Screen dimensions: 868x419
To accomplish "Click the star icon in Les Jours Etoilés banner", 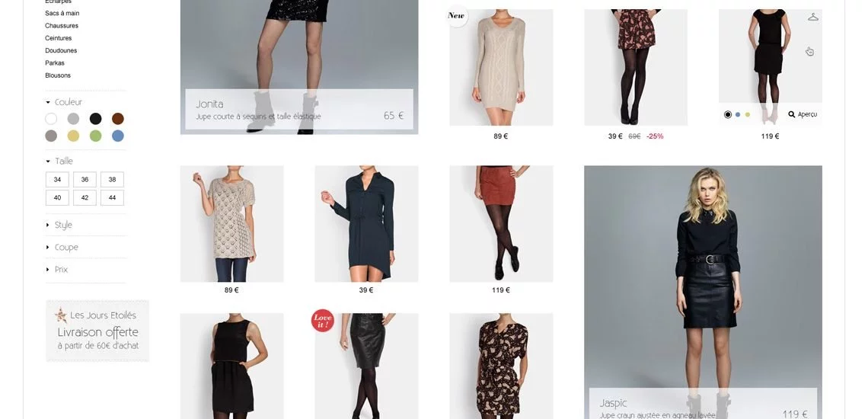I will click(x=60, y=315).
